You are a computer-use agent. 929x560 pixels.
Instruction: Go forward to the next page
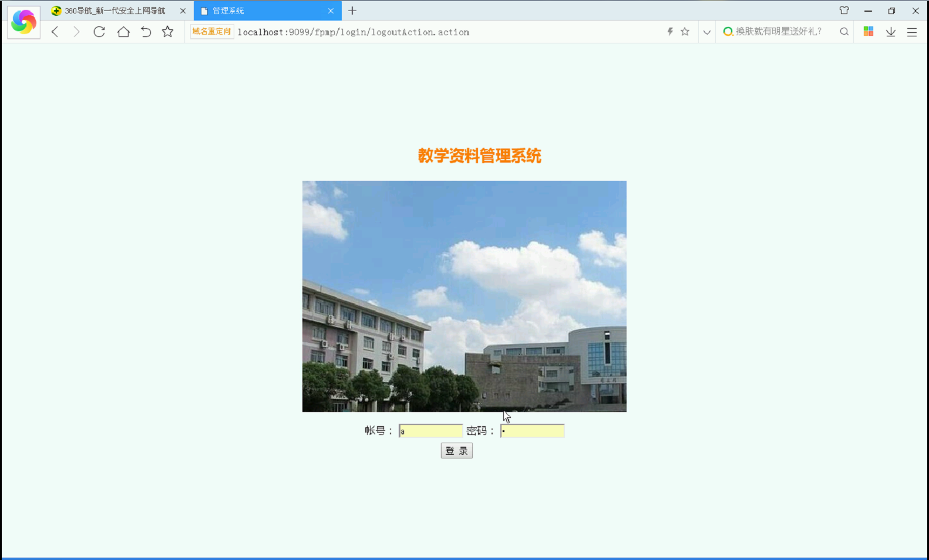(76, 32)
